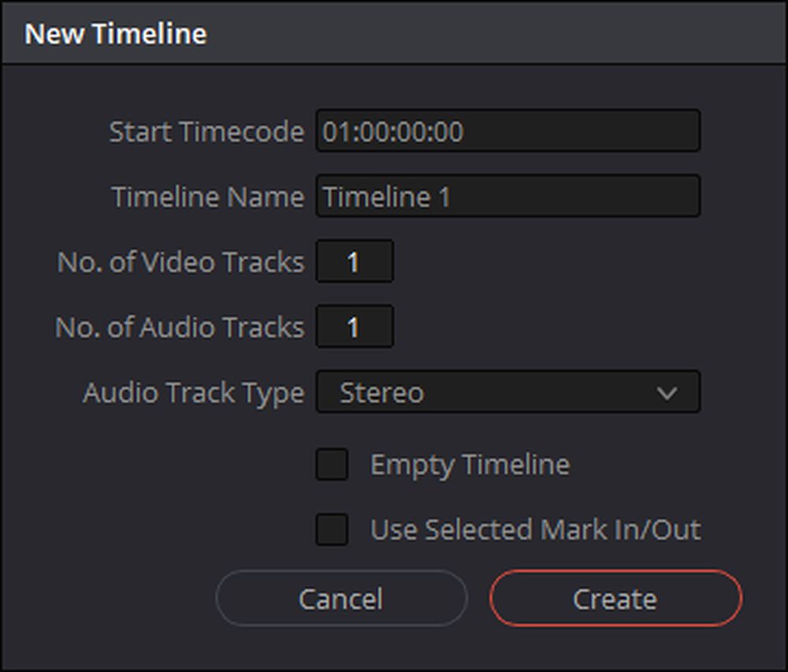Open the Audio Track Type dropdown showing Stereo
The image size is (788, 672).
pos(507,392)
